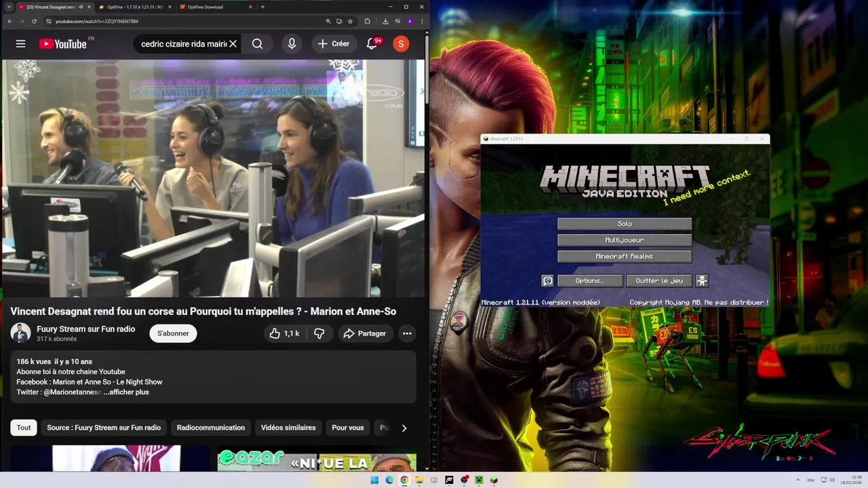Switch to the Vincent Desagnat YouTube tab
This screenshot has width=868, height=488.
50,7
